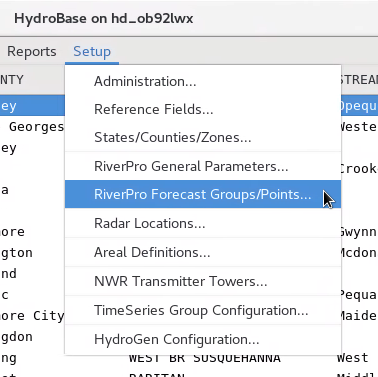Select the 'Pequa' stream cell
Screen dimensions: 378x377
[x=358, y=295]
